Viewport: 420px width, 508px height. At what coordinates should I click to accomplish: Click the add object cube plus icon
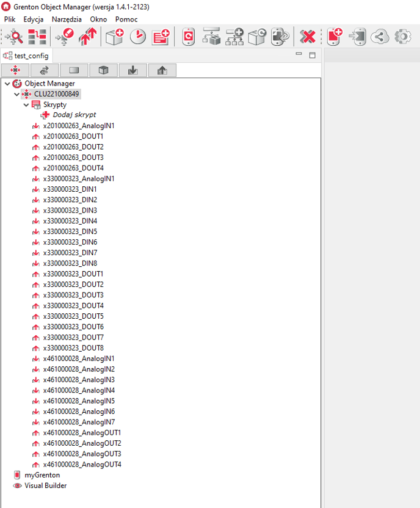tap(115, 37)
